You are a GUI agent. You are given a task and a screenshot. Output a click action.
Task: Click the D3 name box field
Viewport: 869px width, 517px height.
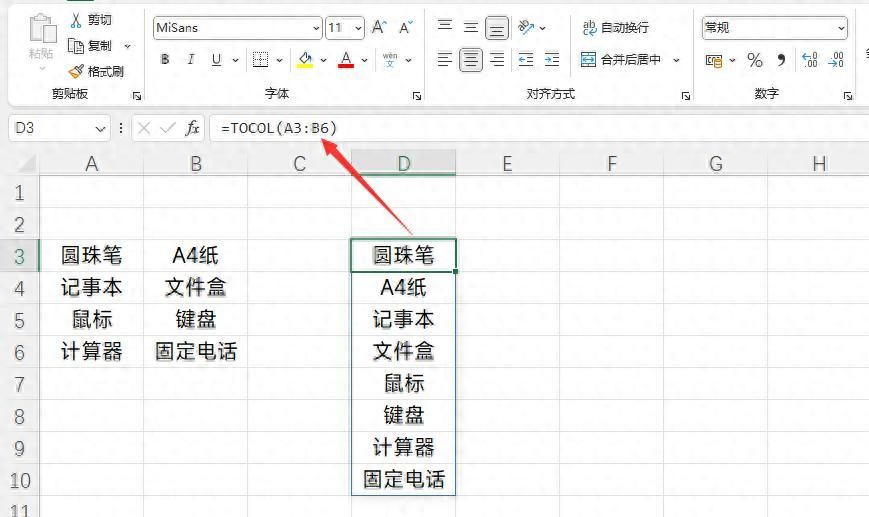coord(59,128)
